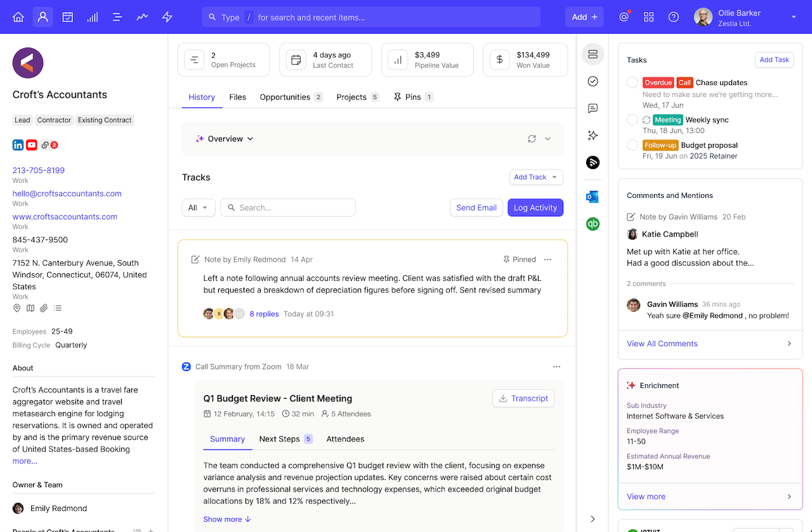This screenshot has width=812, height=532.
Task: Switch to the Projects tab
Action: 358,97
